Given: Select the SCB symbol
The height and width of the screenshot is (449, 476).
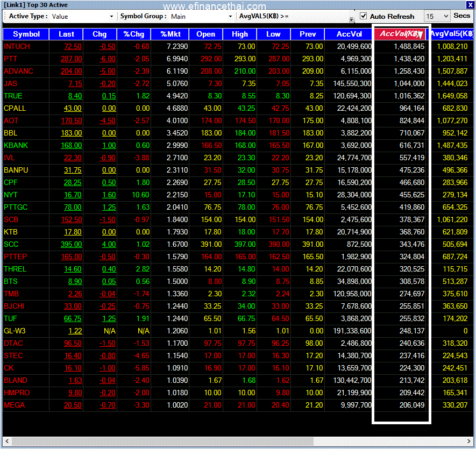Looking at the screenshot, I should pyautogui.click(x=11, y=219).
